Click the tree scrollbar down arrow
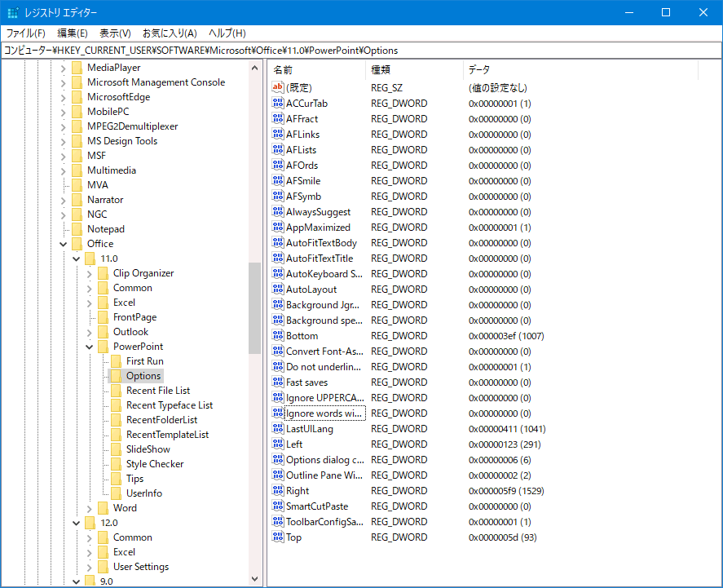 (254, 579)
